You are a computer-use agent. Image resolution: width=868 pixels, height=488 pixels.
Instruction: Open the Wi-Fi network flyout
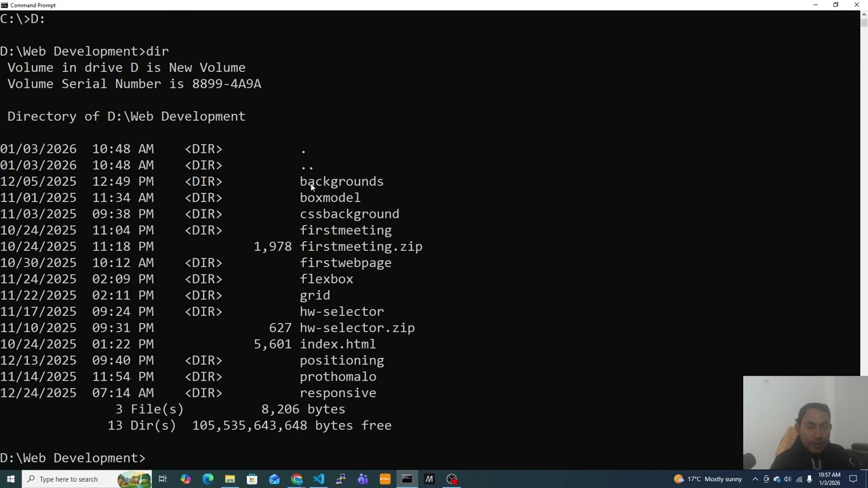[799, 479]
